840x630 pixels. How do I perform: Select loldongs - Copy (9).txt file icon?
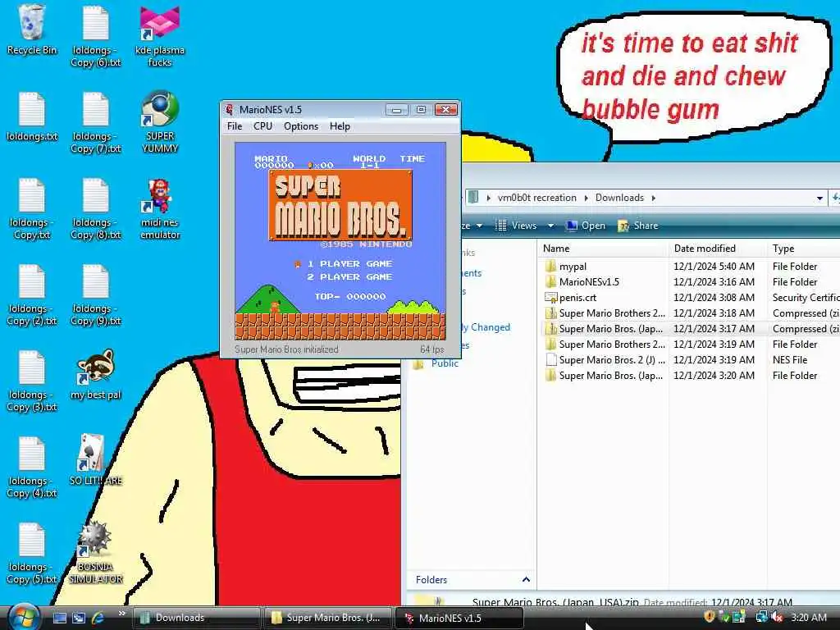coord(96,295)
